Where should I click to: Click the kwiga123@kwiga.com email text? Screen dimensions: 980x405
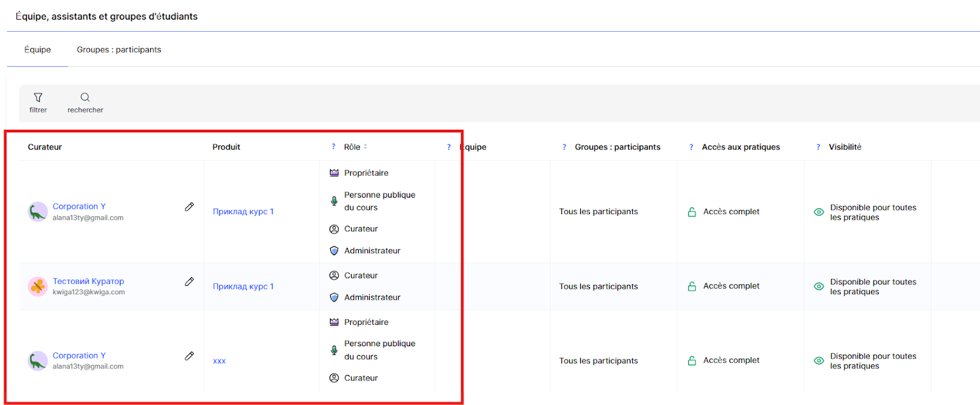pyautogui.click(x=89, y=292)
